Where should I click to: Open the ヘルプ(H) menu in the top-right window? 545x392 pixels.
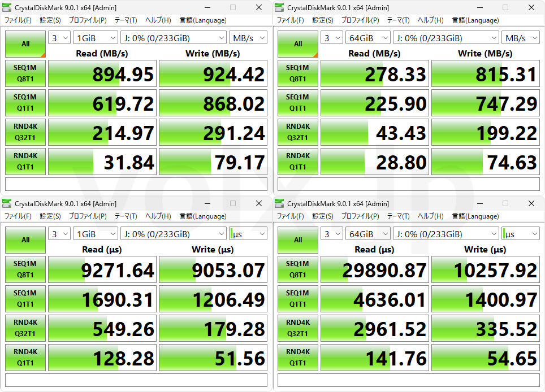[x=431, y=20]
